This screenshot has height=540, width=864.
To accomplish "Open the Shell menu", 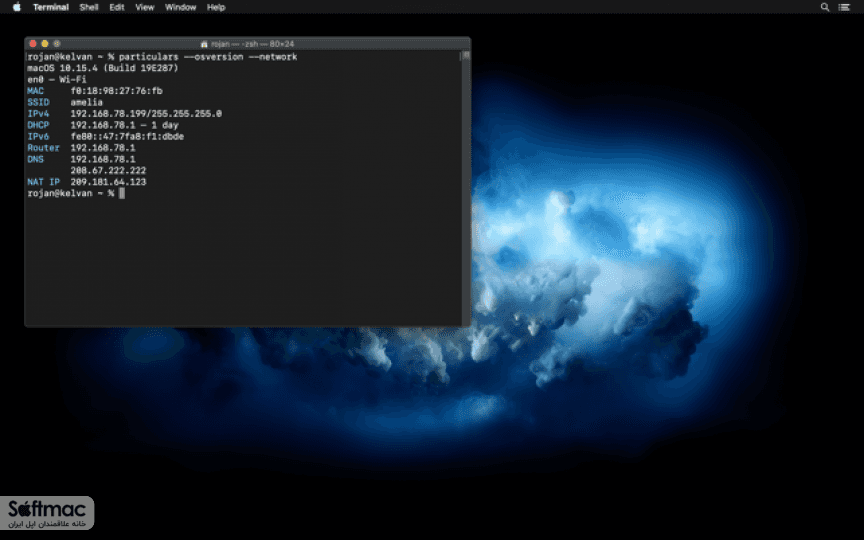I will 89,7.
